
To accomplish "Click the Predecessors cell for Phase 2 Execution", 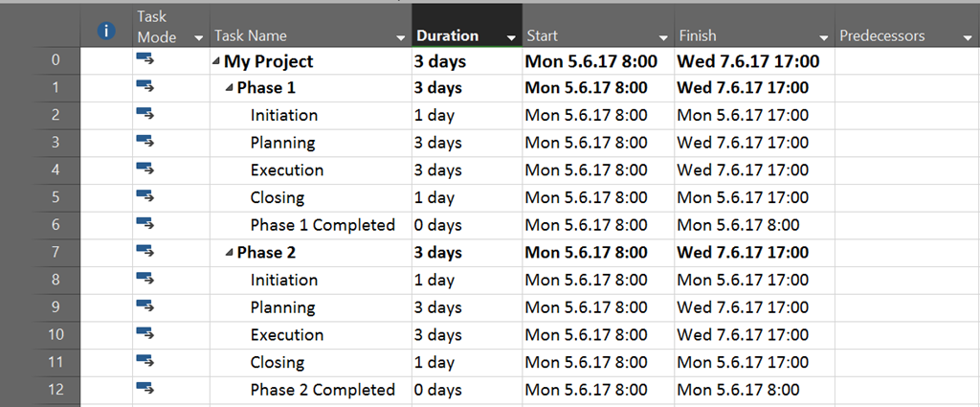I will pyautogui.click(x=905, y=335).
